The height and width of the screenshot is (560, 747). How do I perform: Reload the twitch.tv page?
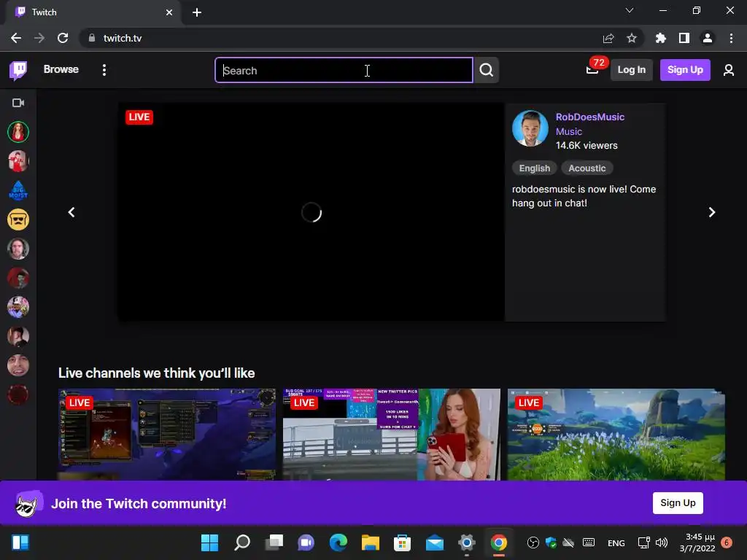[x=63, y=38]
